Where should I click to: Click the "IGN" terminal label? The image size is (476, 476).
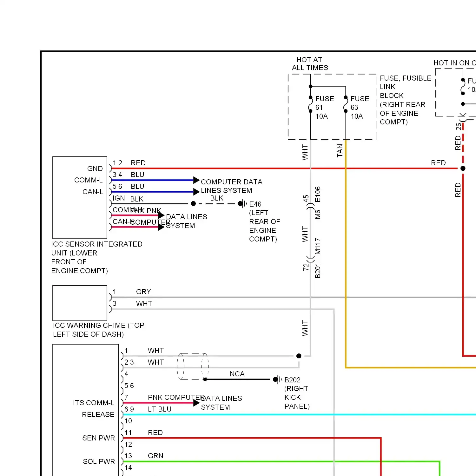tap(119, 198)
